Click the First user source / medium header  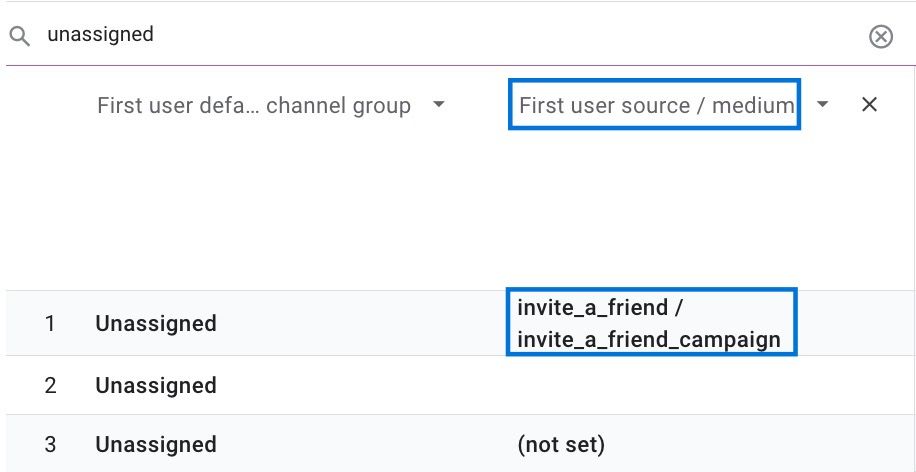point(656,105)
